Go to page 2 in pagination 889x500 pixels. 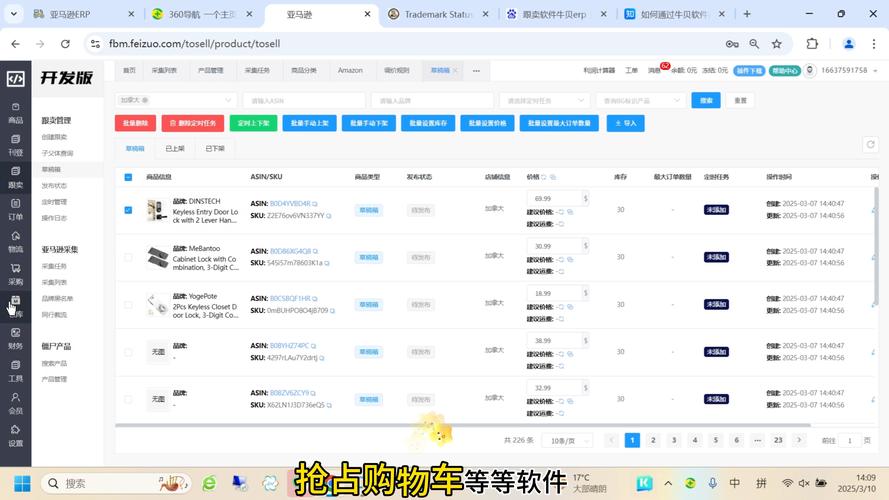tap(653, 440)
